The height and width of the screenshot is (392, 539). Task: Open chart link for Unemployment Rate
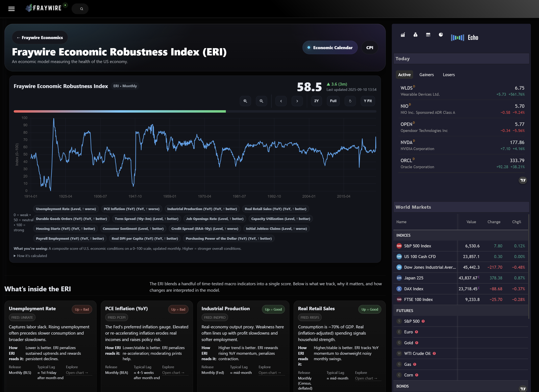77,373
